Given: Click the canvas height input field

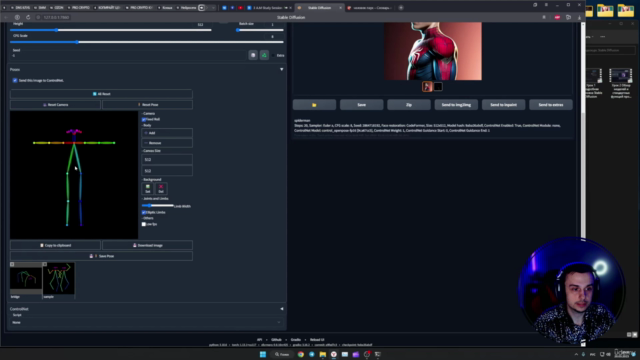Looking at the screenshot, I should 167,171.
